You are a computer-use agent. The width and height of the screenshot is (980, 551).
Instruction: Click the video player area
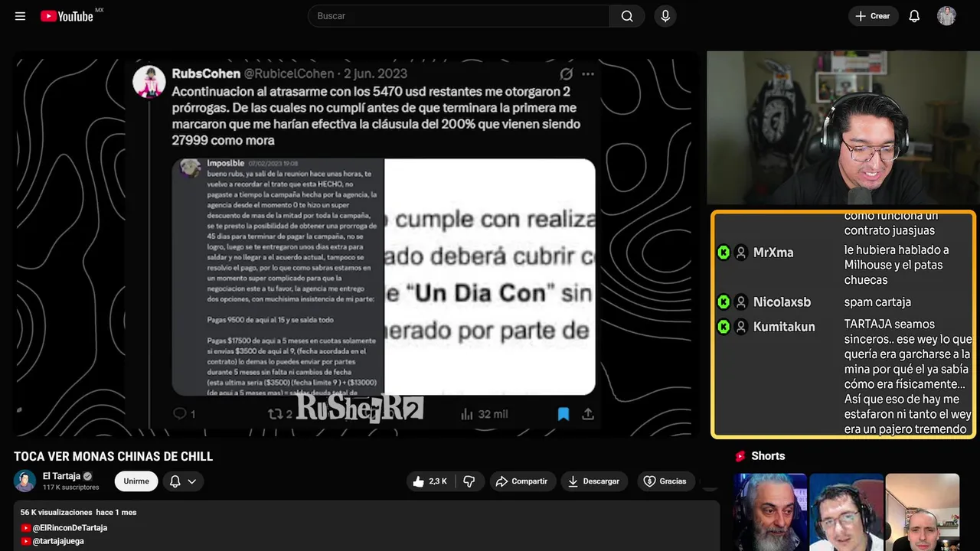pos(355,243)
